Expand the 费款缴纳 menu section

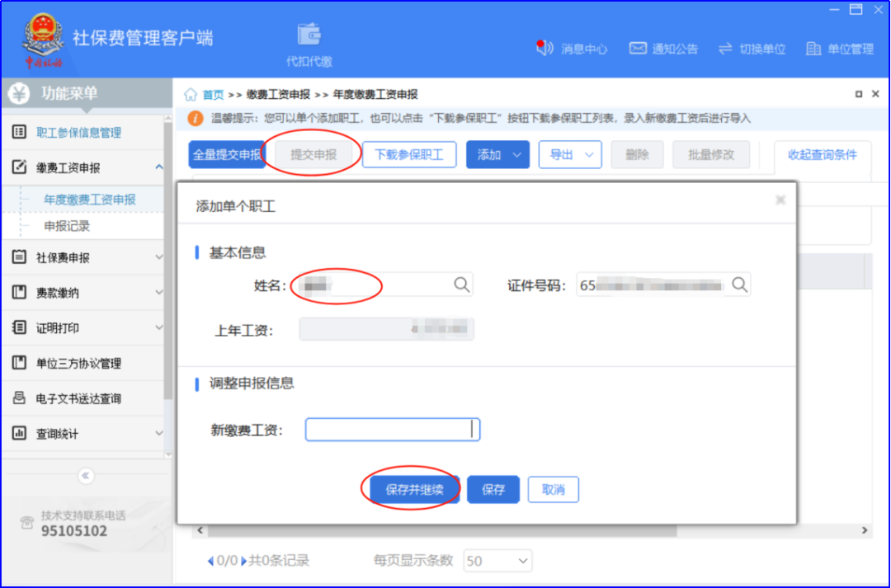click(x=159, y=293)
